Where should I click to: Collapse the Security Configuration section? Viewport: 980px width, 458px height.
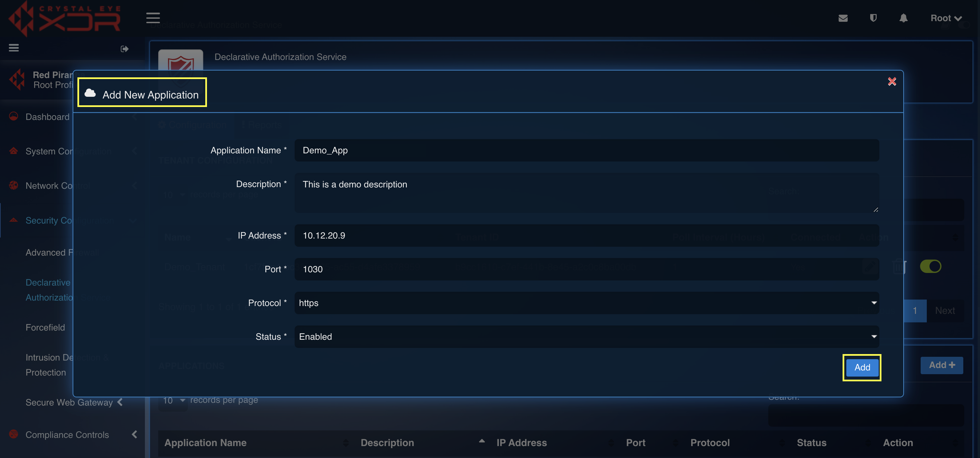coord(70,220)
